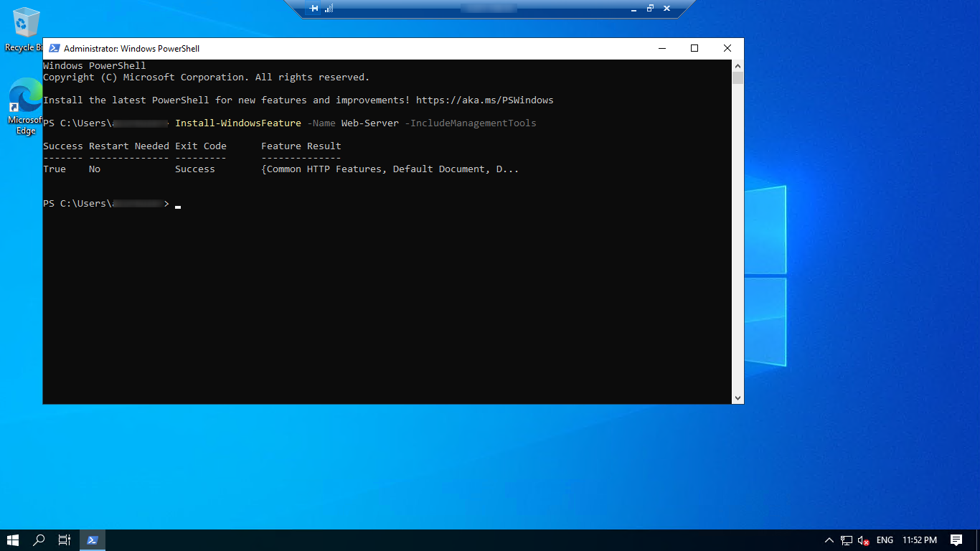The height and width of the screenshot is (551, 980).
Task: Open the Recycle Bin desktop icon
Action: [24, 29]
